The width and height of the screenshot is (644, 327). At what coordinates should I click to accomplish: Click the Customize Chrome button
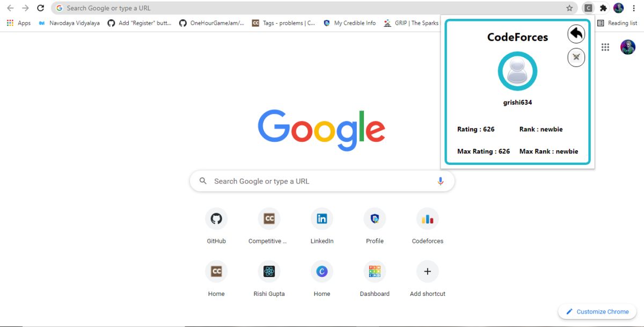(597, 311)
